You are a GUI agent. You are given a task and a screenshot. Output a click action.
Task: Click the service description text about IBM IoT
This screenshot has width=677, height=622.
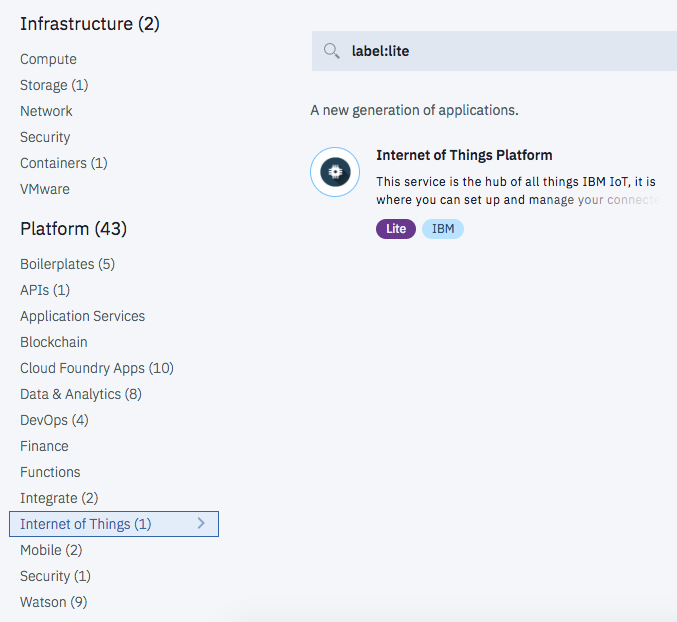pyautogui.click(x=516, y=191)
